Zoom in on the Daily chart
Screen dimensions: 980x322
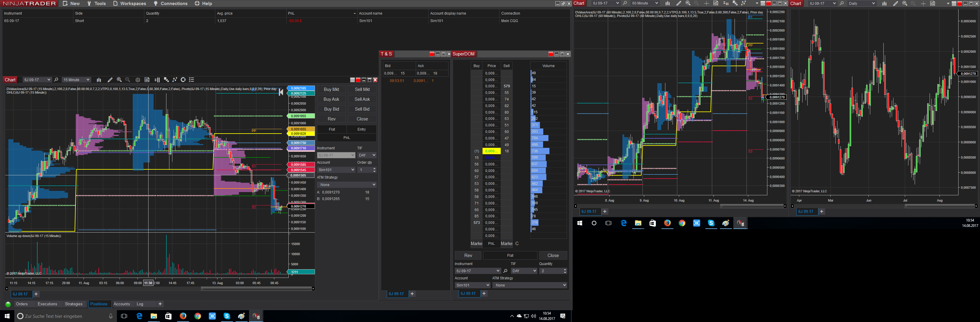pyautogui.click(x=905, y=3)
